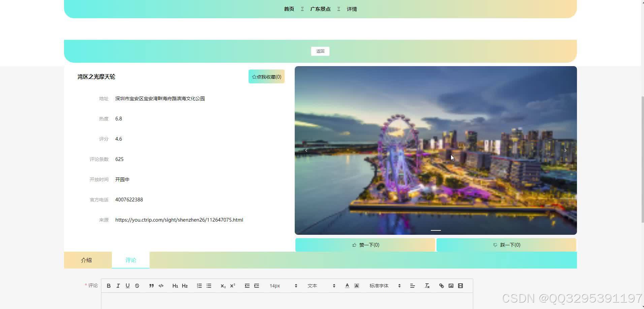Clear text formatting with the Tx icon
The height and width of the screenshot is (309, 644).
pyautogui.click(x=427, y=285)
